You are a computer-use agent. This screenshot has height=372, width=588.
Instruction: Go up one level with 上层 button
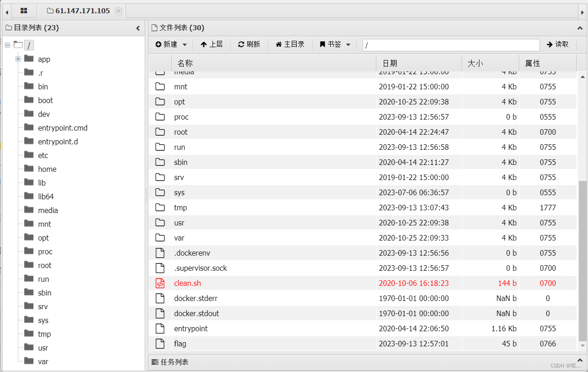212,44
